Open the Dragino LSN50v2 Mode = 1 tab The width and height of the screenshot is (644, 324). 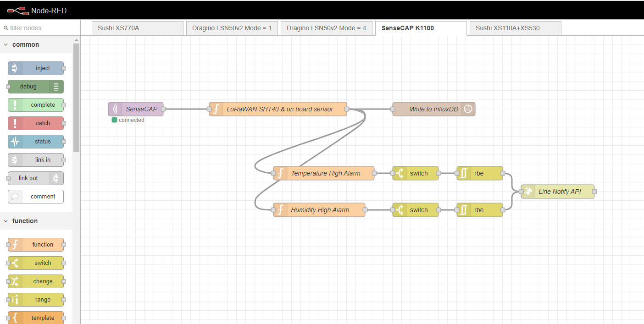coord(232,28)
